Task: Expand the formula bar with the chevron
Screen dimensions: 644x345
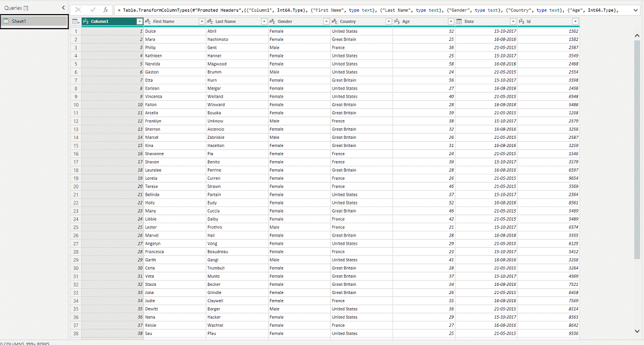Action: tap(636, 10)
